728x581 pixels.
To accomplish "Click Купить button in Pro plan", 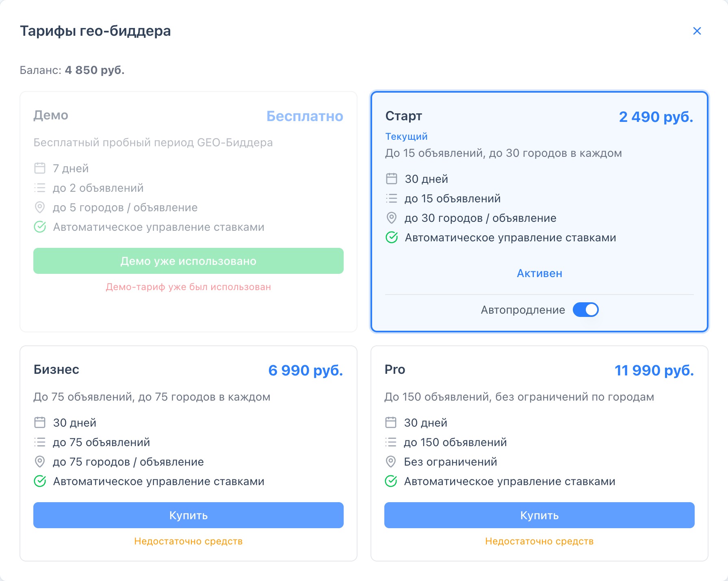I will pos(539,515).
